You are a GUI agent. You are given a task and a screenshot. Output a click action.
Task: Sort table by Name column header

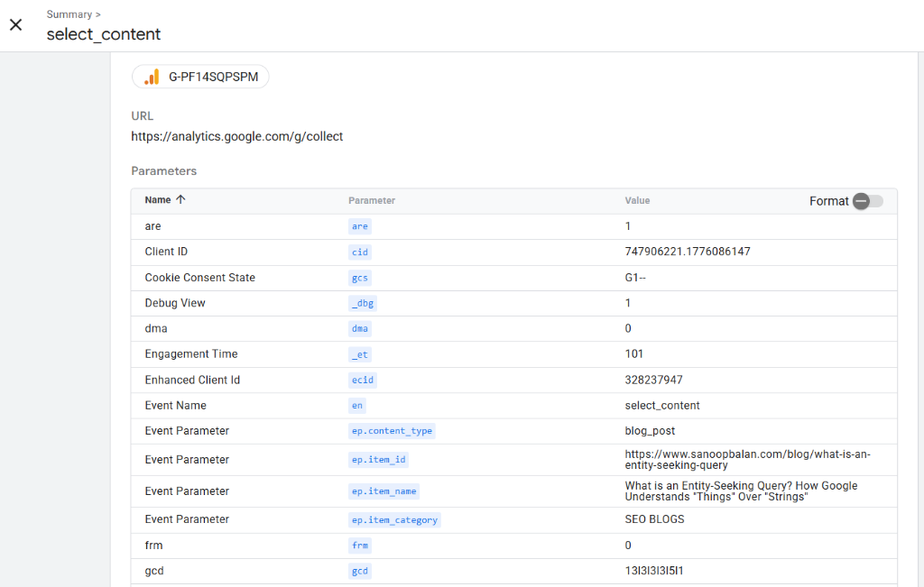click(158, 200)
